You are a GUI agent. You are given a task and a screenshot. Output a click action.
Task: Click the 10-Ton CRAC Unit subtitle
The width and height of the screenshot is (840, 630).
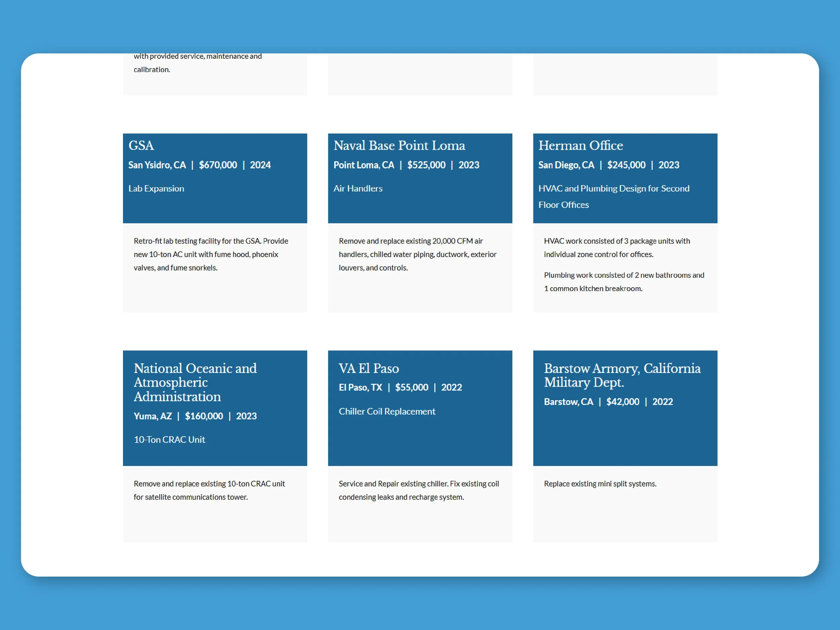[x=169, y=440]
